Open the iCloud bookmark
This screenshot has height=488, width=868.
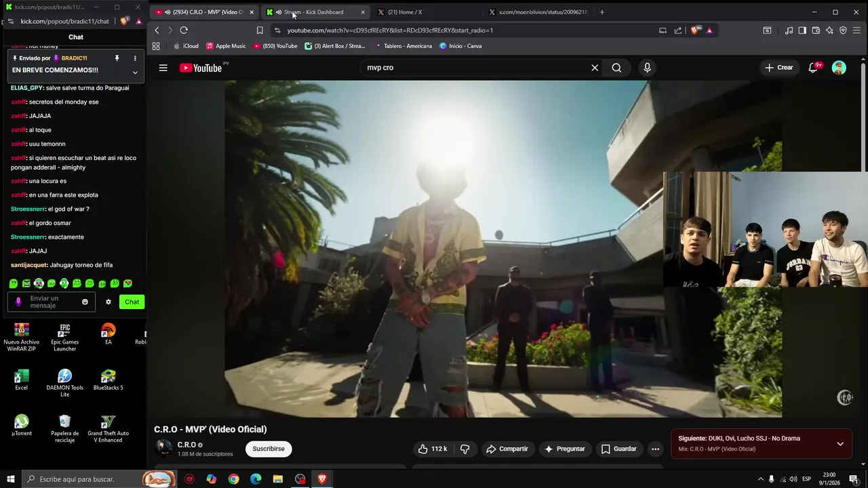[x=186, y=46]
